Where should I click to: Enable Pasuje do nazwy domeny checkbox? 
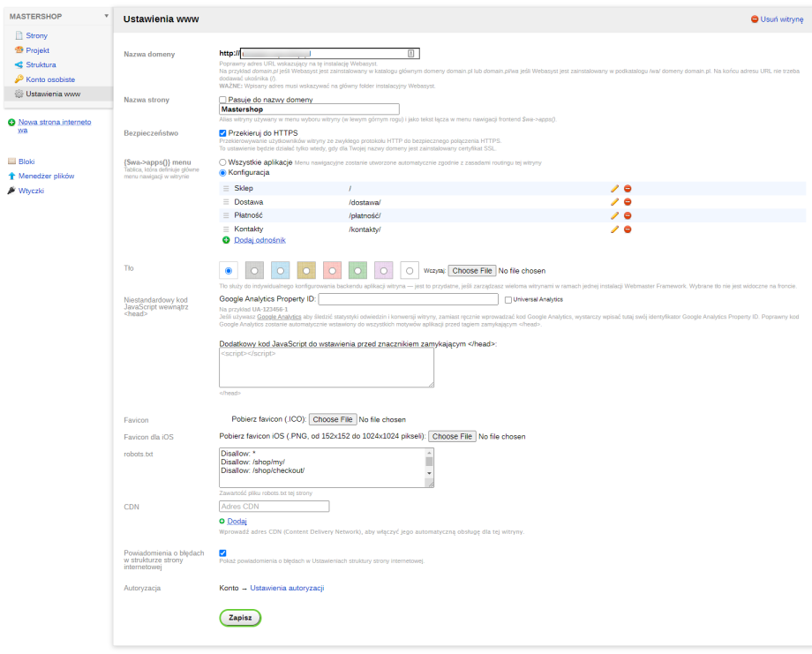(x=223, y=100)
